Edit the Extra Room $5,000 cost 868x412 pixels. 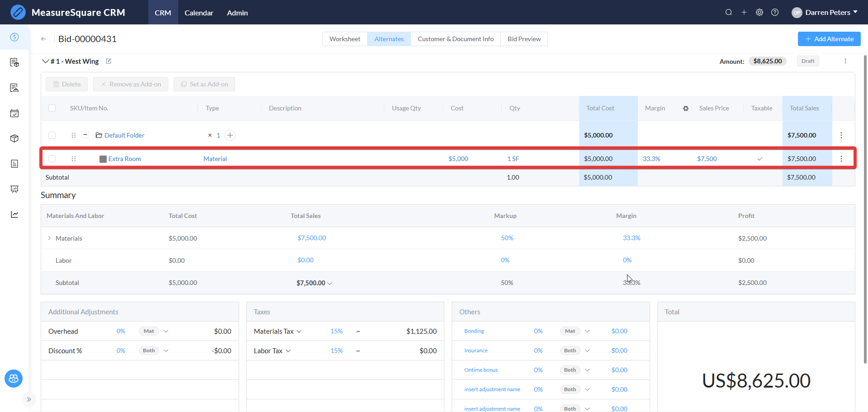pos(458,159)
